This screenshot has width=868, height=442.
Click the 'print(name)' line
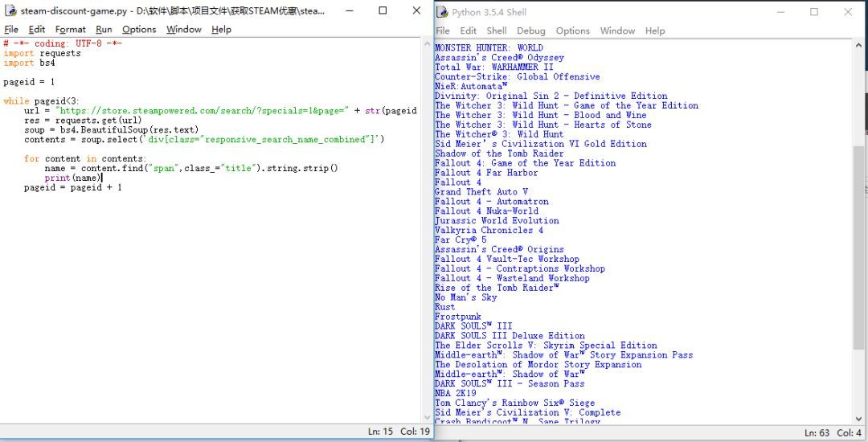coord(74,178)
